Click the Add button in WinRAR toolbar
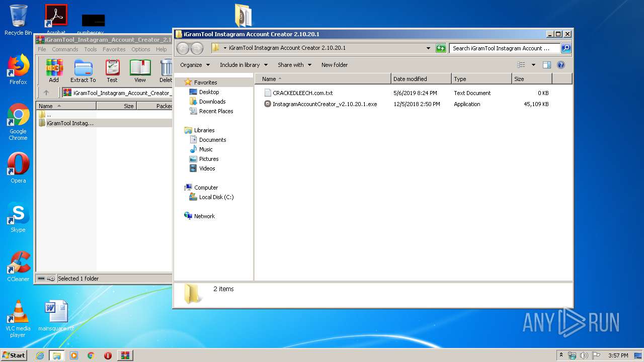Viewport: 644px width, 362px height. [x=54, y=70]
